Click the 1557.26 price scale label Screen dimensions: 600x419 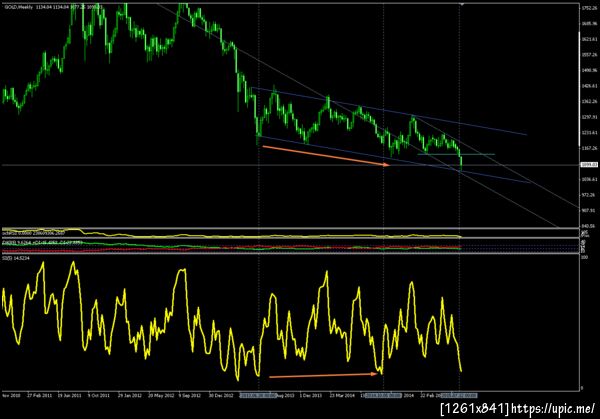tap(589, 55)
